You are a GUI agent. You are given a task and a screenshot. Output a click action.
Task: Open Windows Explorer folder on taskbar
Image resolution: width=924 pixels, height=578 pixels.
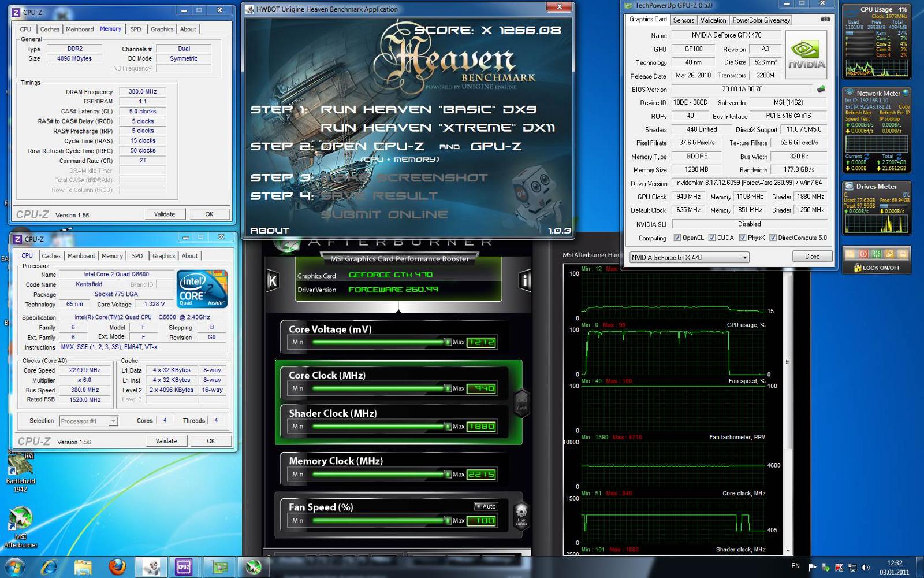tap(83, 567)
